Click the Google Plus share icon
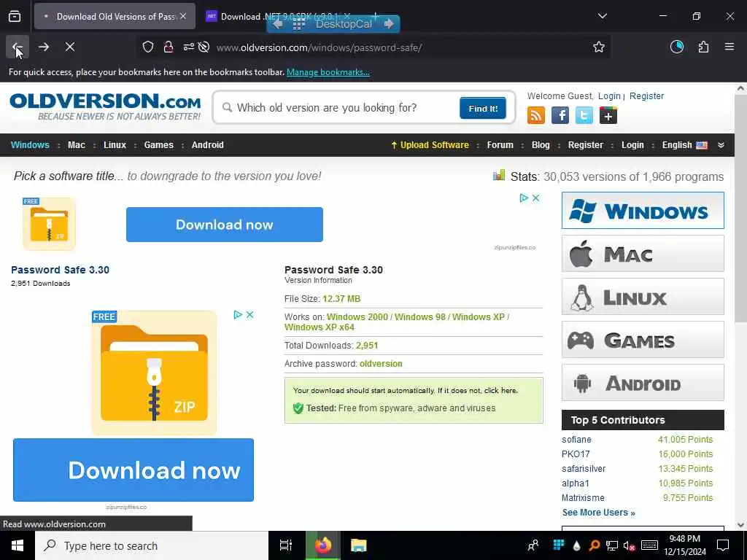This screenshot has height=560, width=747. click(x=608, y=115)
